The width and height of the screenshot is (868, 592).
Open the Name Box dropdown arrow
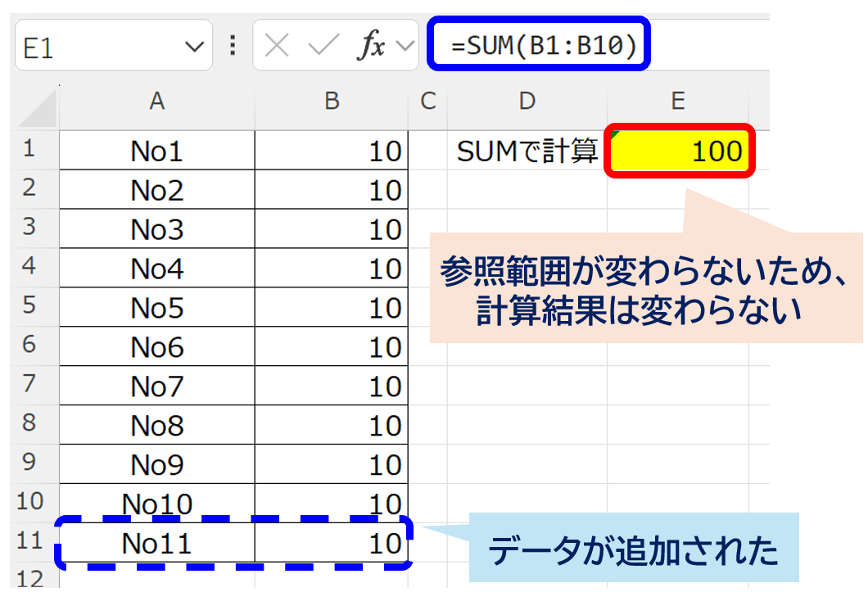(195, 47)
